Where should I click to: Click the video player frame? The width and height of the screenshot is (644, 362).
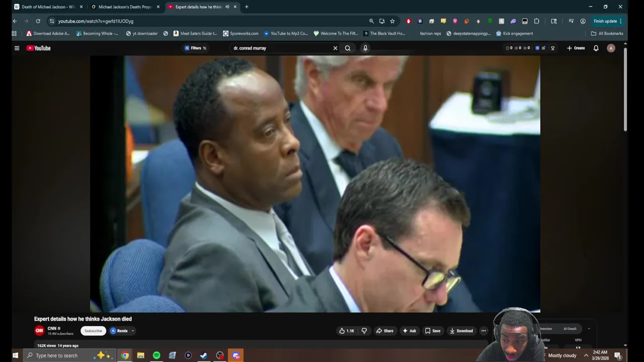coord(315,184)
